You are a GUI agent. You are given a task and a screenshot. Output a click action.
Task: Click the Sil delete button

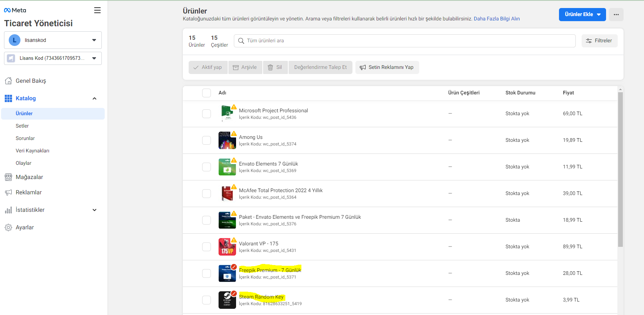point(275,67)
